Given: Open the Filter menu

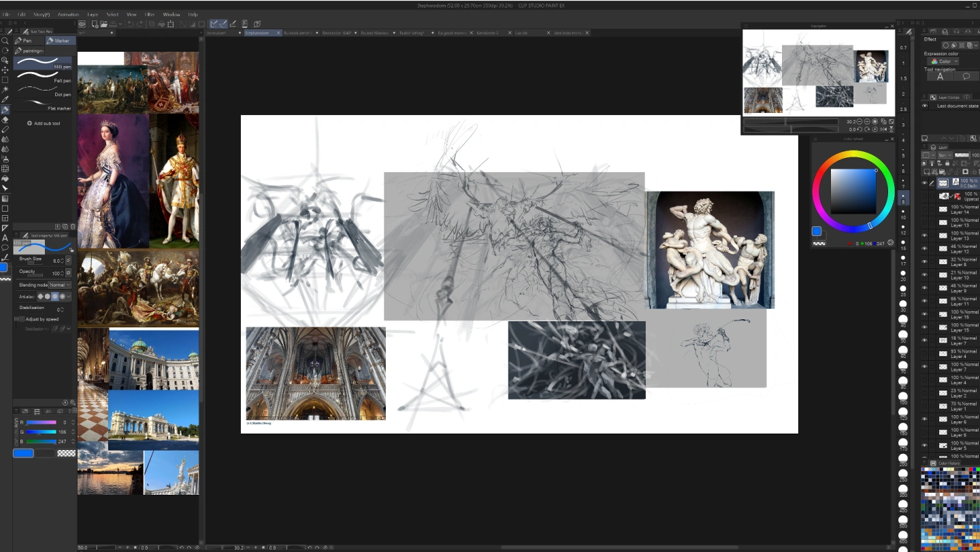Looking at the screenshot, I should point(150,14).
